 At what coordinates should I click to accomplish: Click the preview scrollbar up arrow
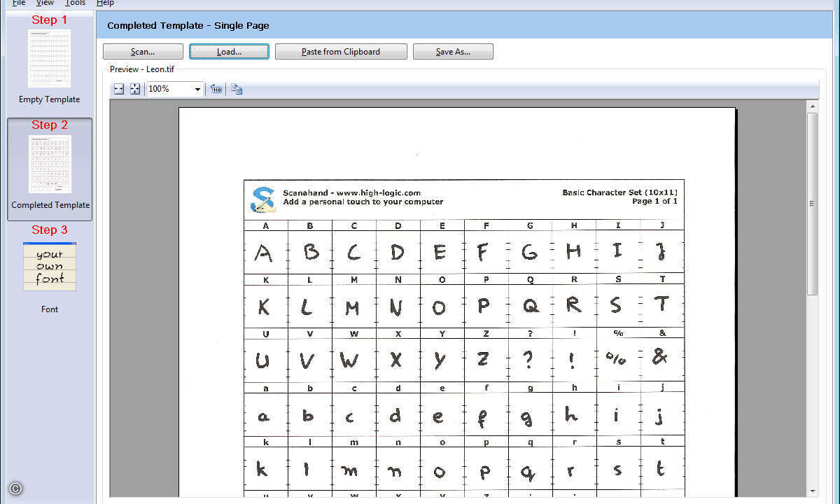point(812,107)
